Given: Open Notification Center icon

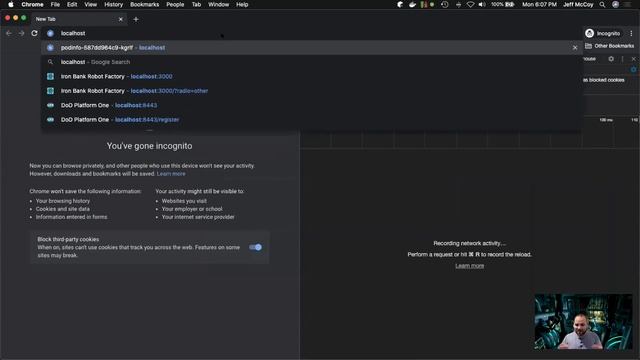Looking at the screenshot, I should point(628,4).
